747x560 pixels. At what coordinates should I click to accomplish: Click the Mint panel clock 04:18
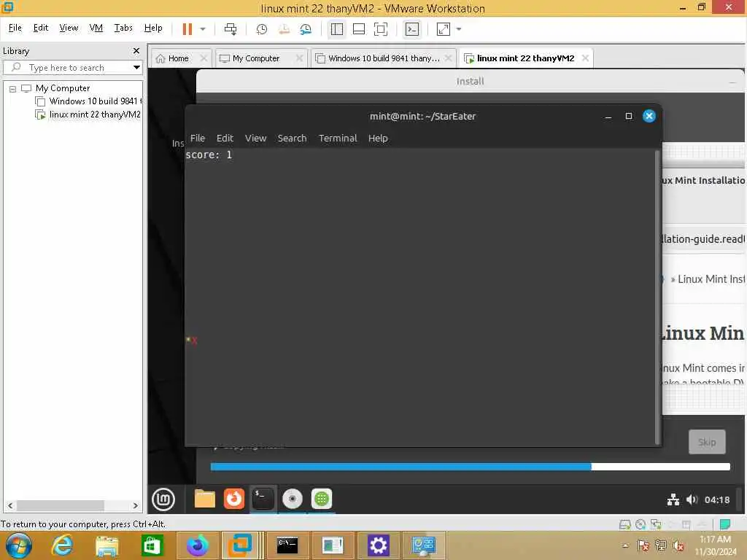click(x=717, y=500)
